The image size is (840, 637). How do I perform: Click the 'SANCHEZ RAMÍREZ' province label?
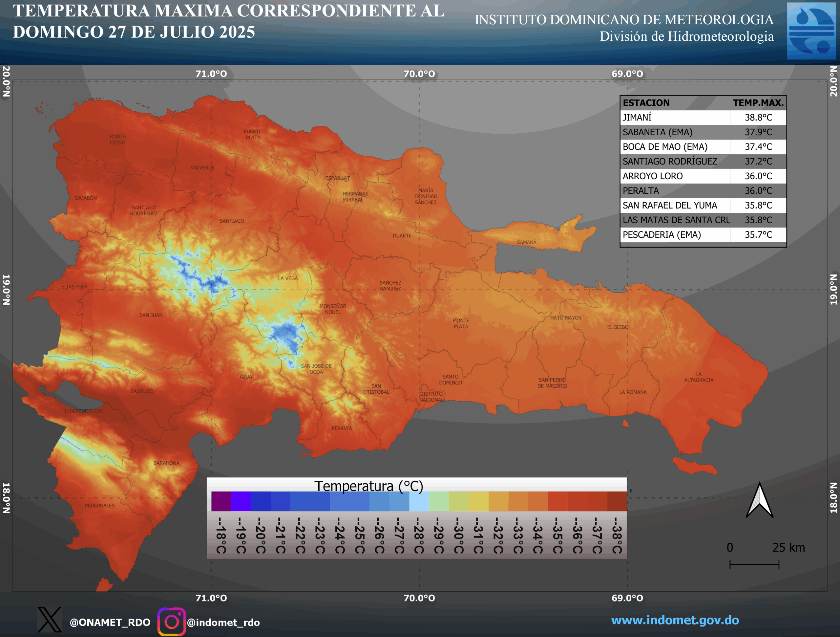pyautogui.click(x=390, y=286)
